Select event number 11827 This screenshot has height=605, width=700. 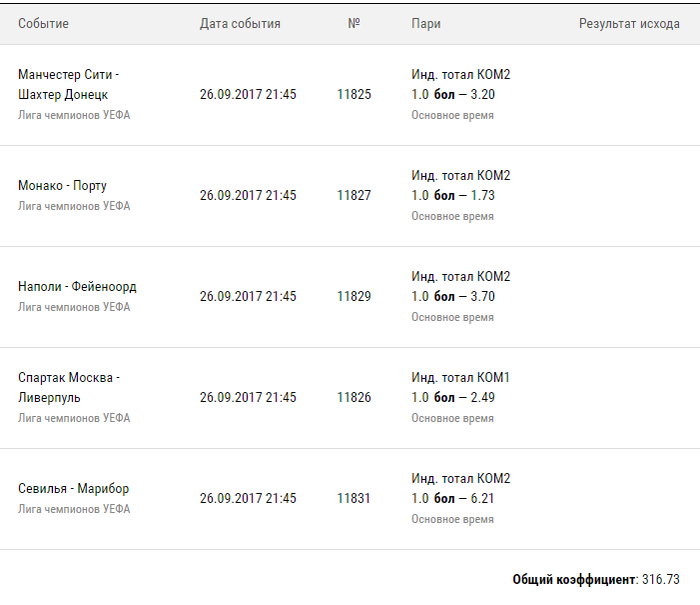pyautogui.click(x=354, y=195)
